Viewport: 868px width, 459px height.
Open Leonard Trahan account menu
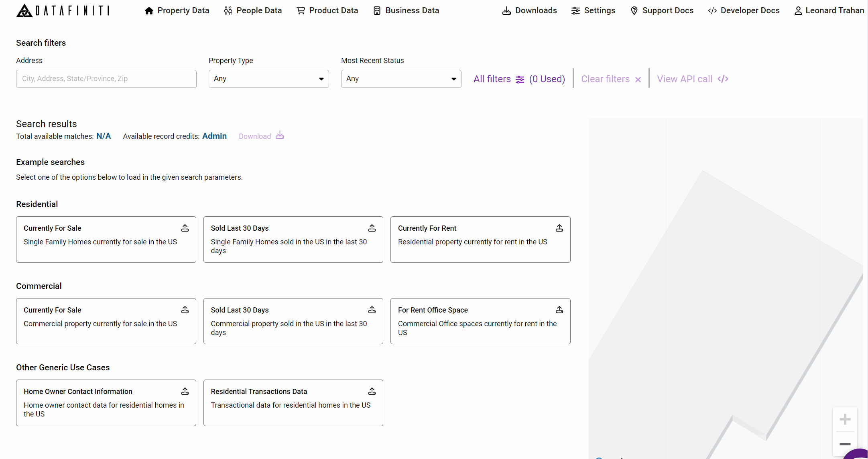coord(829,10)
